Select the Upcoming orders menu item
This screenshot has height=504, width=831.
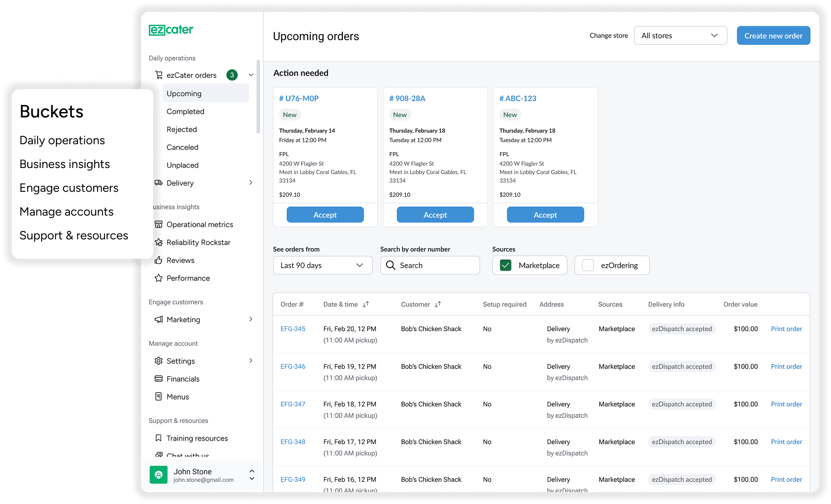pyautogui.click(x=206, y=93)
